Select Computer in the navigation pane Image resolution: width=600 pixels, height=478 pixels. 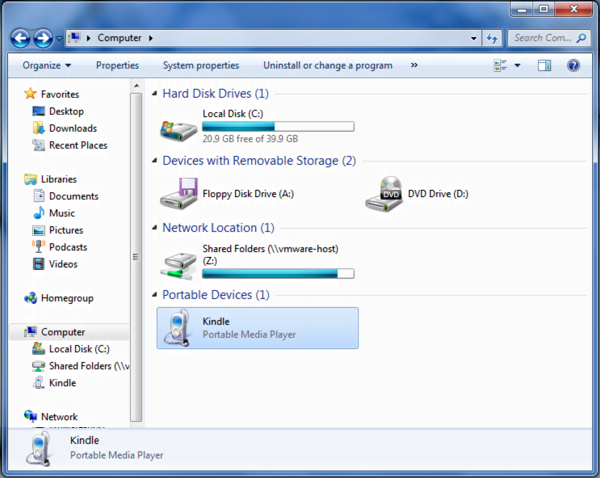63,332
